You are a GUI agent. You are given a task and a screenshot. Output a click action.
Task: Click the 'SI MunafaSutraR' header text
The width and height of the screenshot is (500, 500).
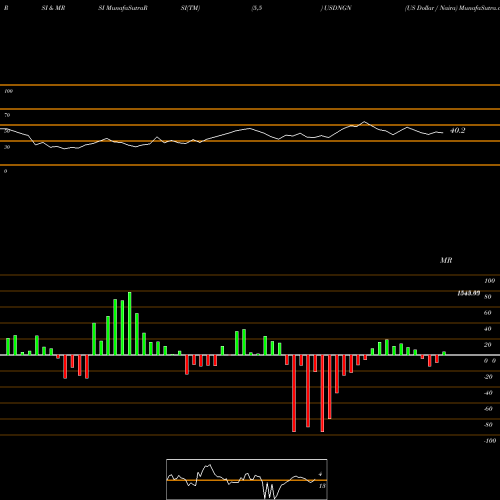click(123, 8)
